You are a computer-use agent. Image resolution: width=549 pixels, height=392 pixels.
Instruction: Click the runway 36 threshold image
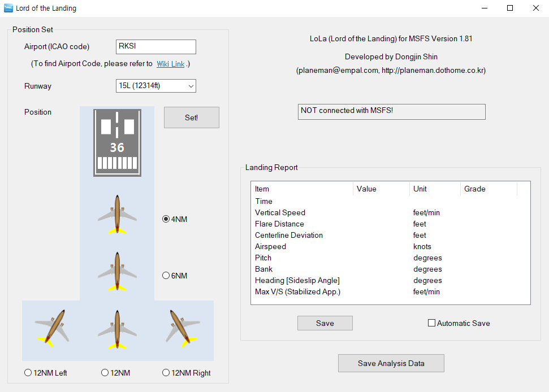point(117,143)
